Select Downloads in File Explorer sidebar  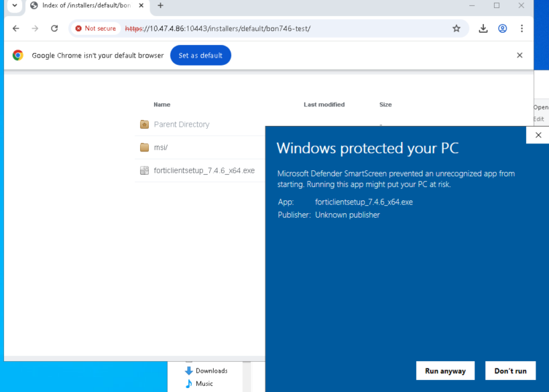click(x=211, y=371)
